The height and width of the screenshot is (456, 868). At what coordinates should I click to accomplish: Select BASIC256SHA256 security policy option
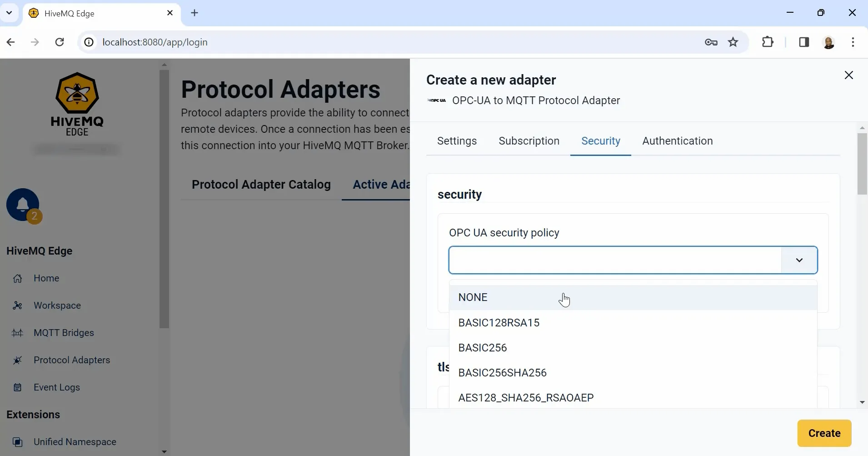633,373
